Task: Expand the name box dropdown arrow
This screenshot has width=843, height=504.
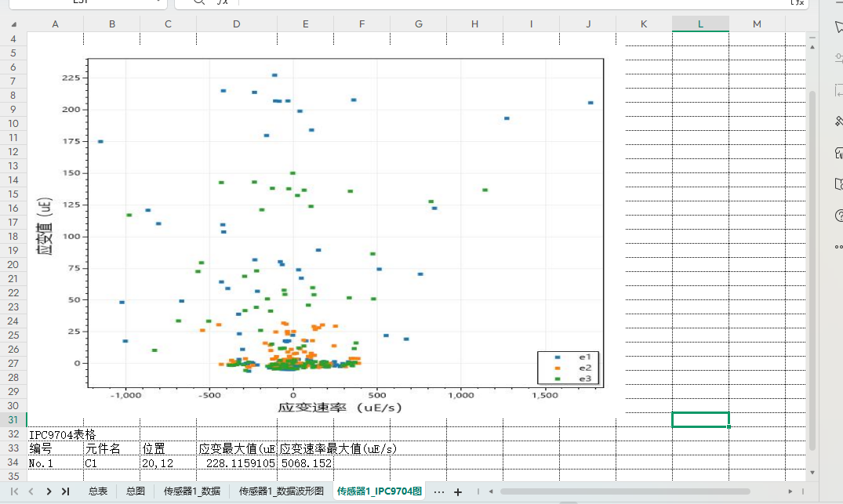Action: pos(159,2)
